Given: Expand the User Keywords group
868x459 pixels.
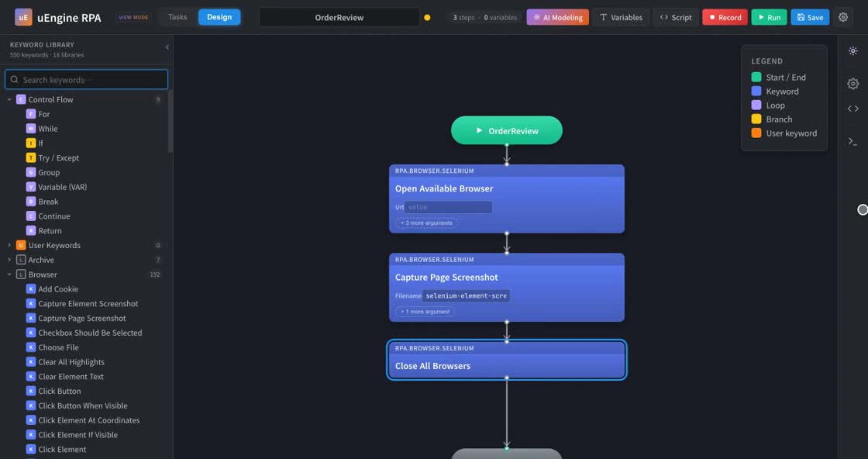Looking at the screenshot, I should [9, 245].
